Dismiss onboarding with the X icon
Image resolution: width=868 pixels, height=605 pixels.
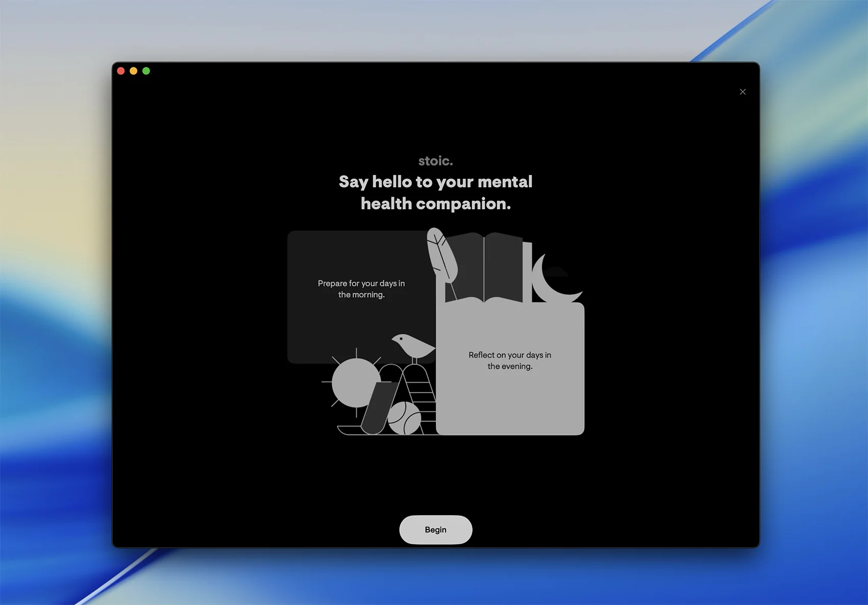pyautogui.click(x=742, y=92)
